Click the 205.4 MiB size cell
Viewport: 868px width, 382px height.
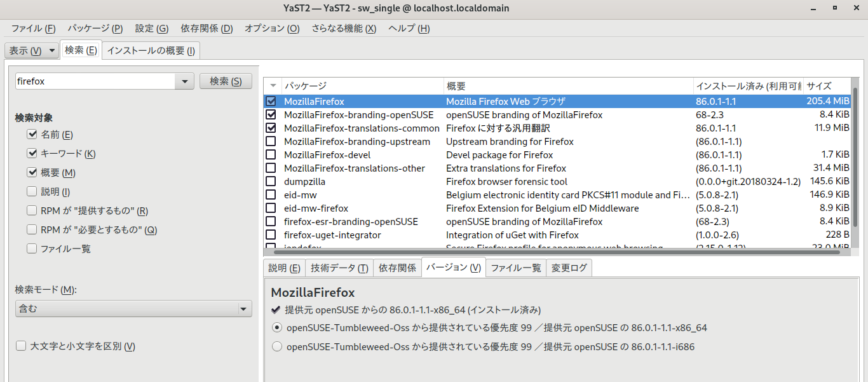click(x=828, y=102)
